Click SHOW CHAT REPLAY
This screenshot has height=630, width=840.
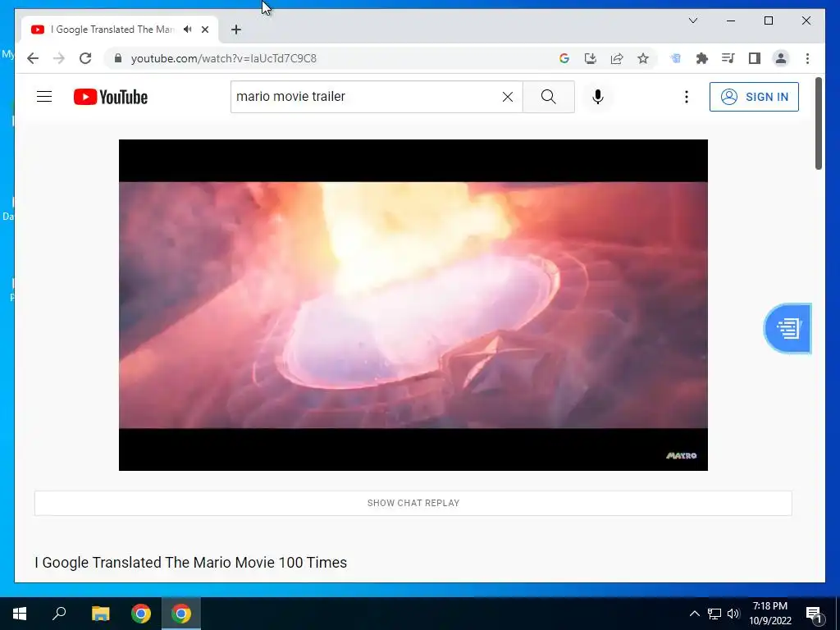pos(413,503)
